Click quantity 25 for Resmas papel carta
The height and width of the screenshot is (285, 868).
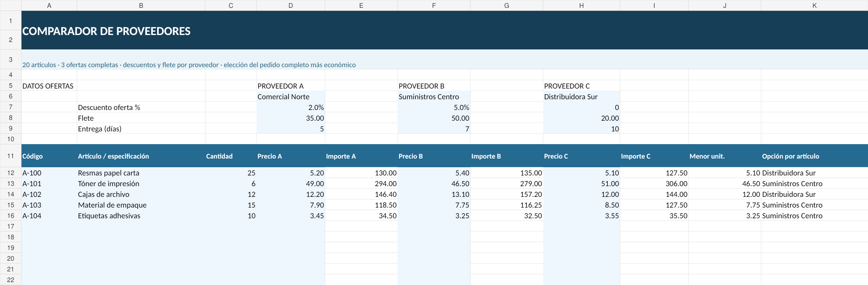(x=231, y=173)
